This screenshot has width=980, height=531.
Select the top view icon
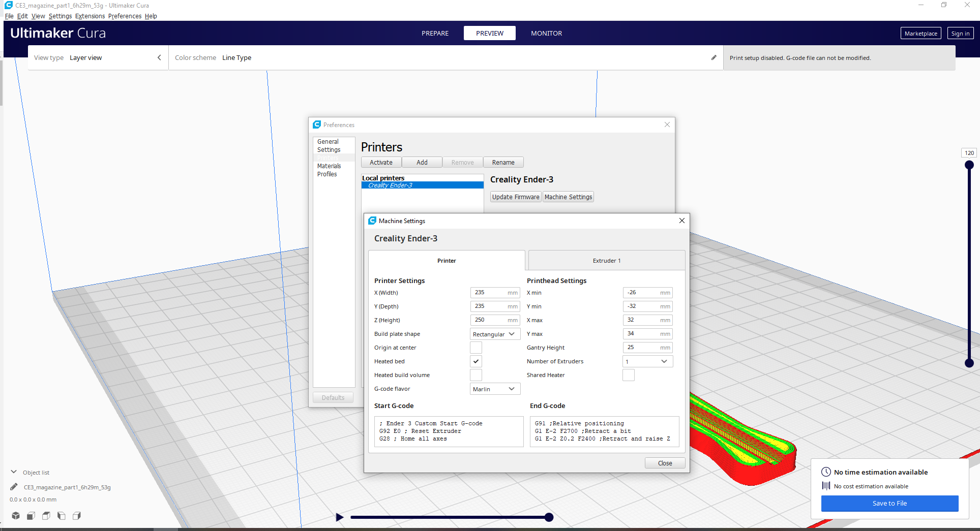click(46, 516)
